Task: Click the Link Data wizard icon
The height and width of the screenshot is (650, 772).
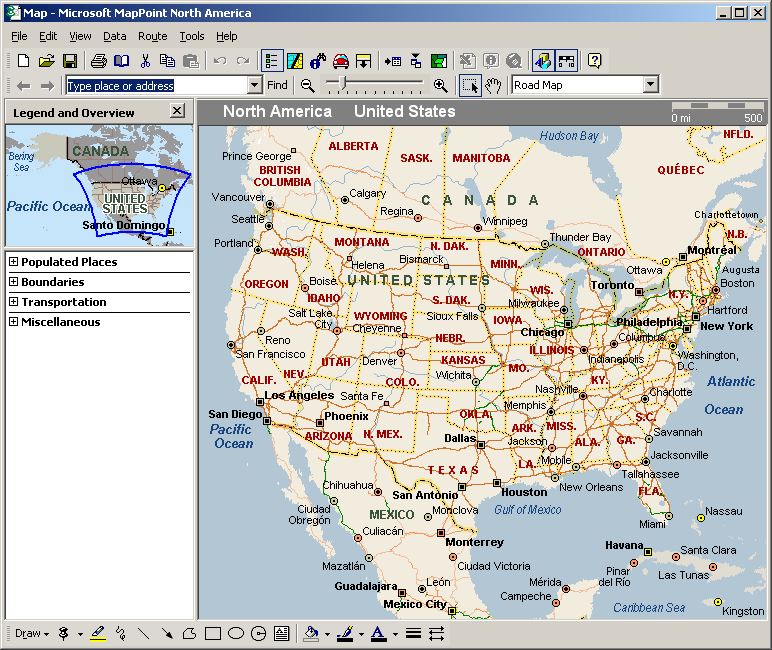Action: (416, 61)
